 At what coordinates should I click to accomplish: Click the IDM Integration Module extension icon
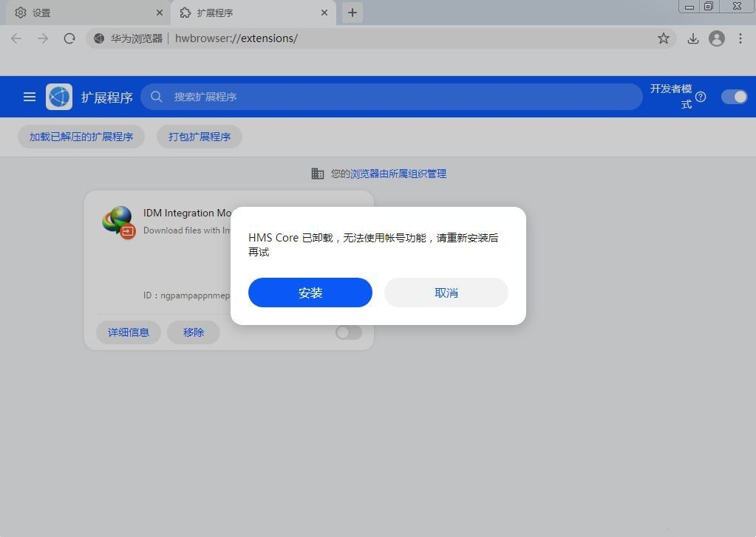click(118, 221)
